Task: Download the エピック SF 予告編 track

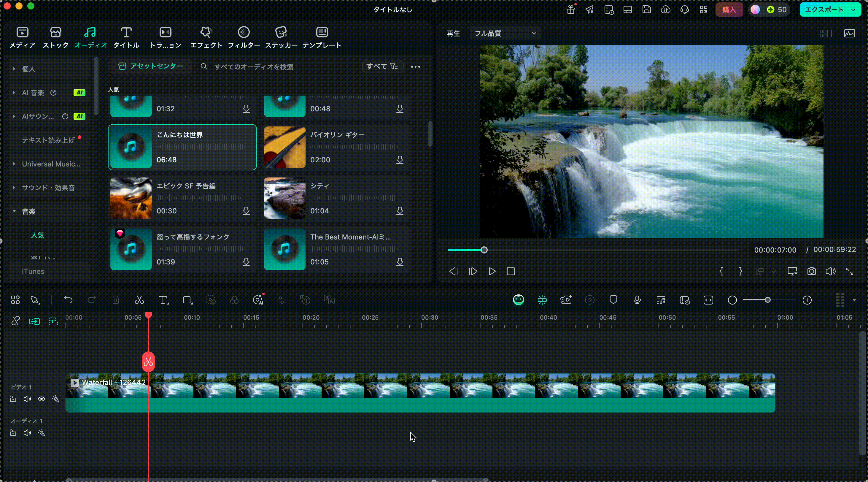Action: tap(246, 211)
